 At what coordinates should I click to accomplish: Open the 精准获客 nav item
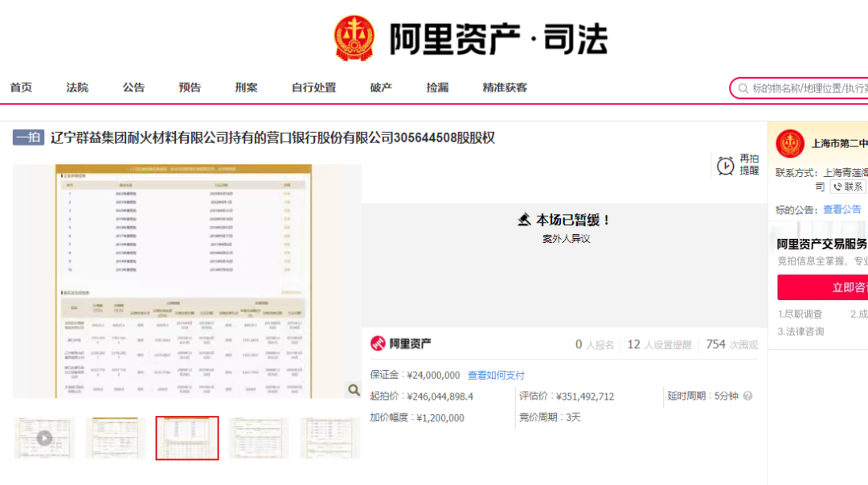click(505, 88)
